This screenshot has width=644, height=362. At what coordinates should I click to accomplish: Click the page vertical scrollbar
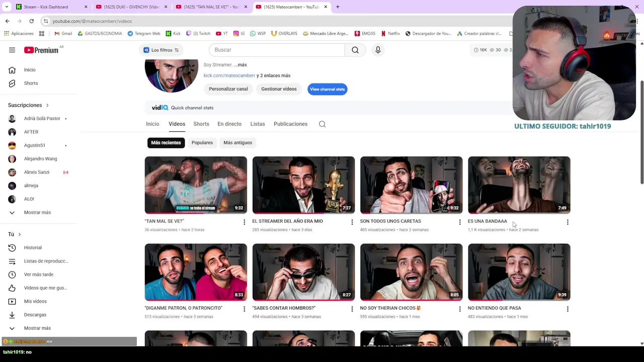coord(641,132)
